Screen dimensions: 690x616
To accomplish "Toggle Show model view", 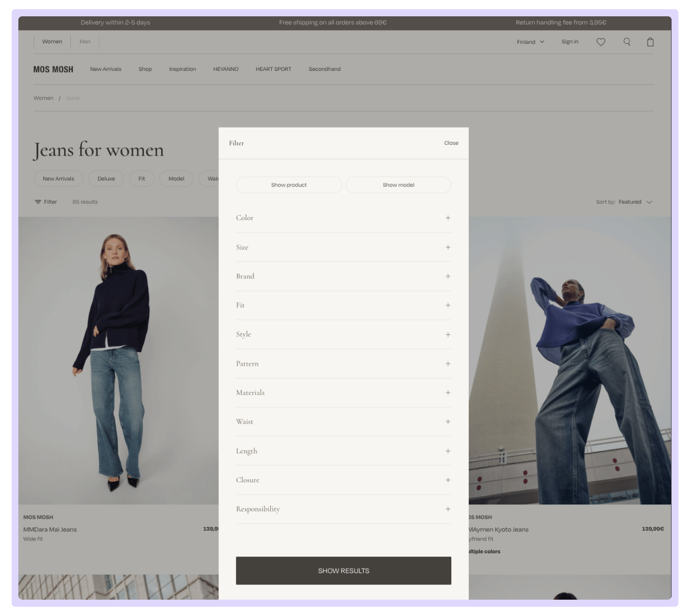I will coord(398,185).
